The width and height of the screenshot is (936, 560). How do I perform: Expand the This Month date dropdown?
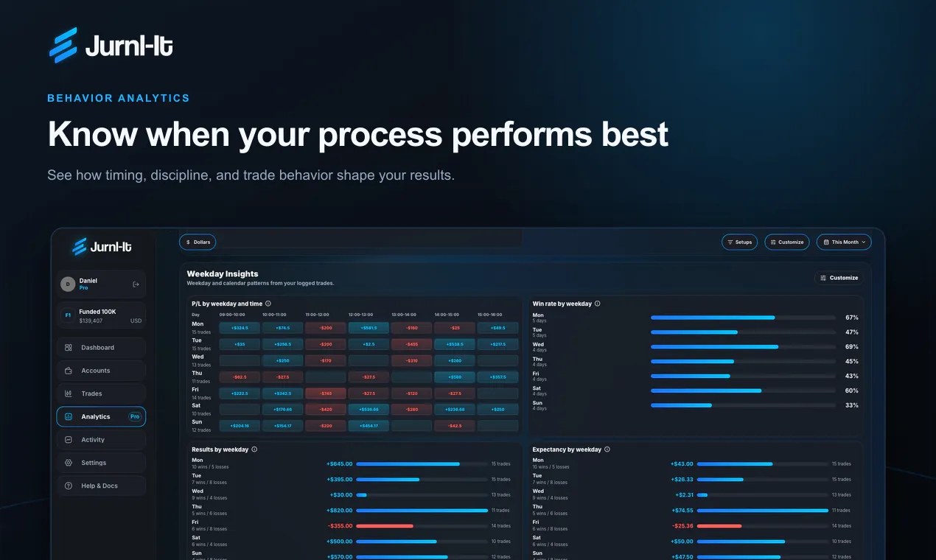click(844, 242)
